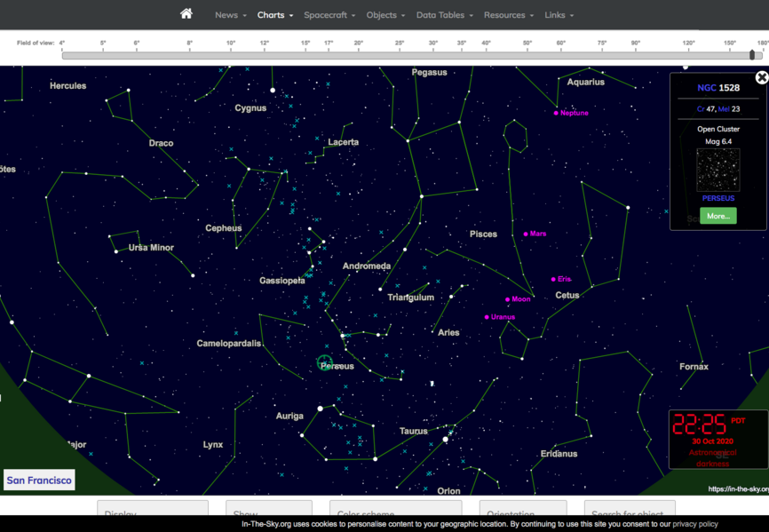This screenshot has width=769, height=532.
Task: Open the News dropdown menu
Action: pyautogui.click(x=231, y=15)
